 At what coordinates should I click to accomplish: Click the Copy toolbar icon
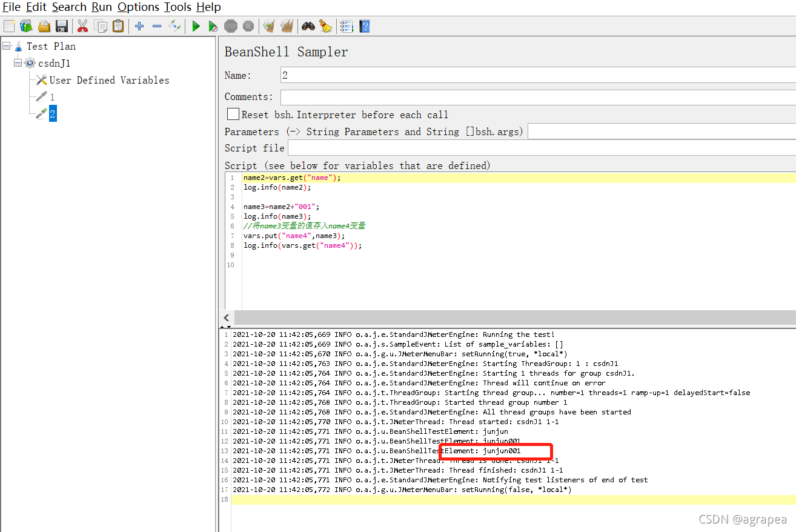(101, 26)
